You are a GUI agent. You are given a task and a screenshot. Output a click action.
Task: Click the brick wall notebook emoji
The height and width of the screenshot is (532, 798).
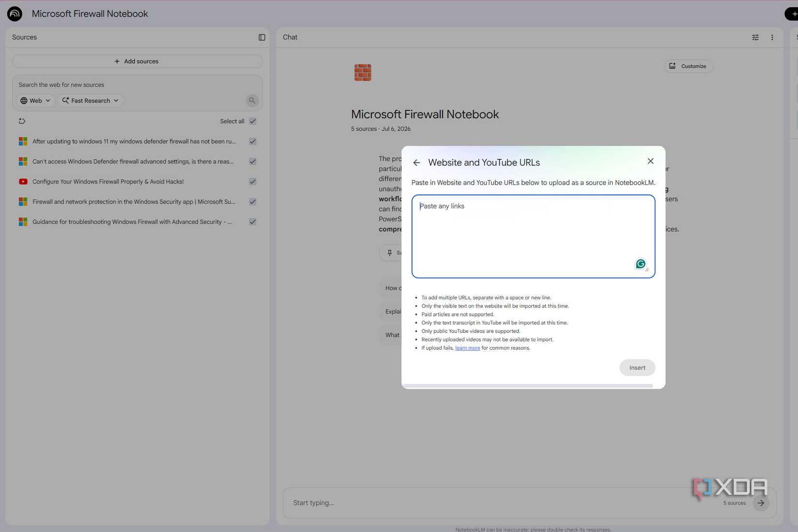pyautogui.click(x=363, y=73)
